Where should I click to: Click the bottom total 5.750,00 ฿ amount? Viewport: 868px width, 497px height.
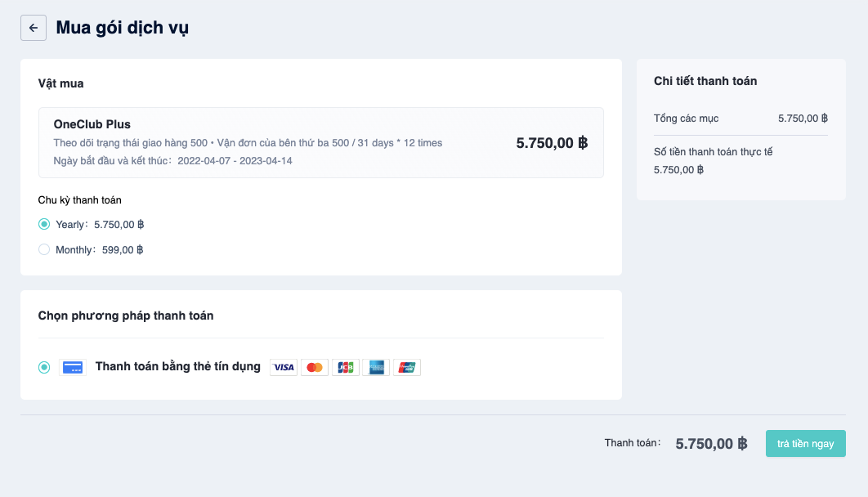pyautogui.click(x=711, y=443)
